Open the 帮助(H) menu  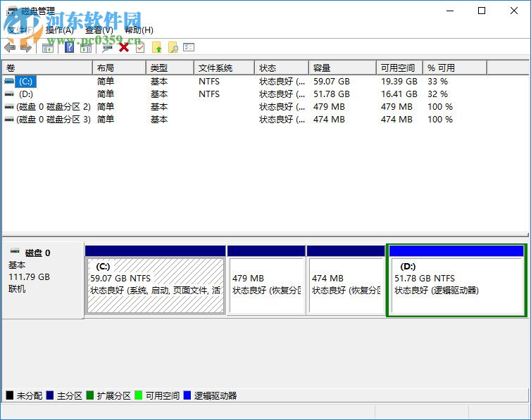pos(139,30)
